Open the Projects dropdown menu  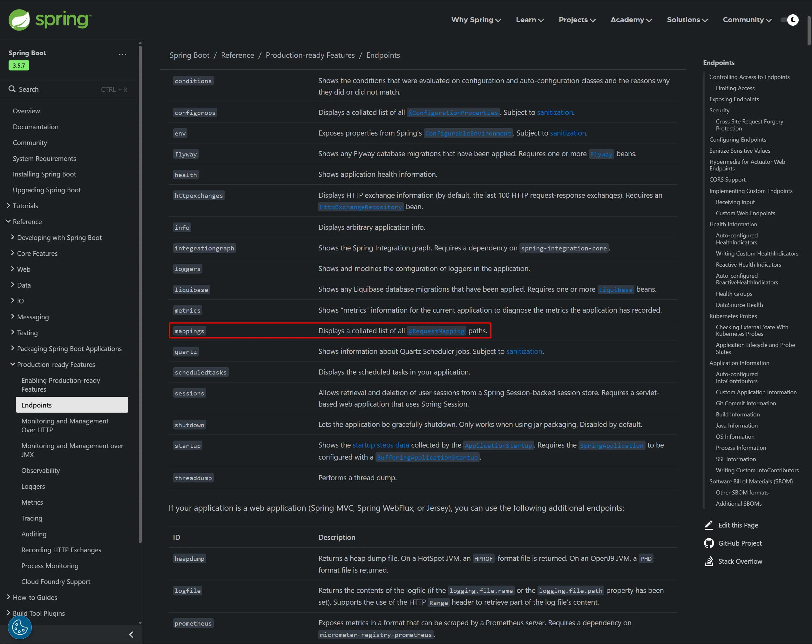pos(577,20)
